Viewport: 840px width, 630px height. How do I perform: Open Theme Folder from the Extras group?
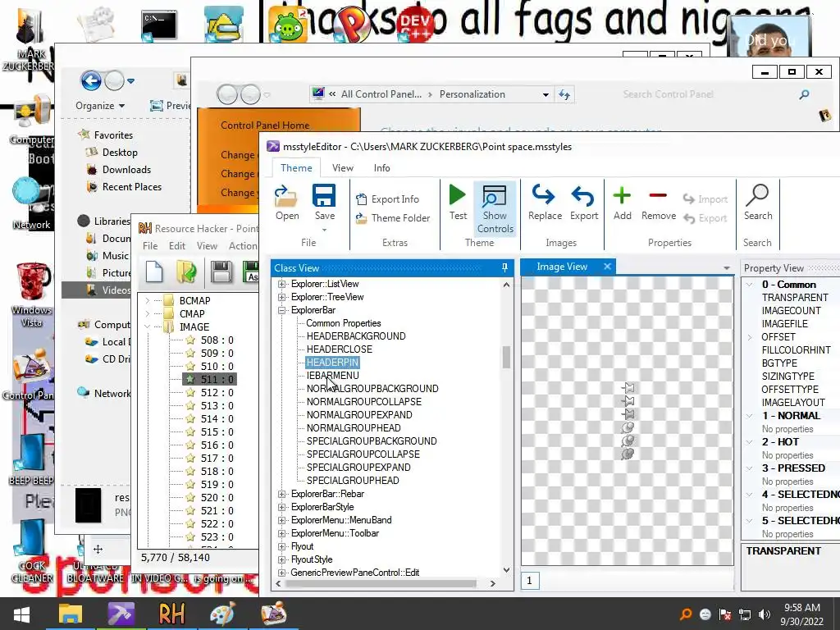click(393, 218)
